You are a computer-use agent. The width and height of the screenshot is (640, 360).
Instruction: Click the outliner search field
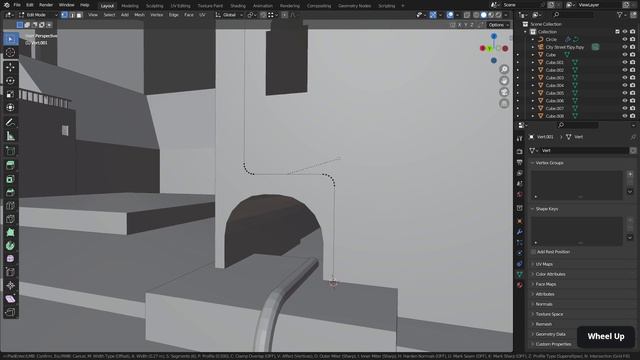point(573,15)
